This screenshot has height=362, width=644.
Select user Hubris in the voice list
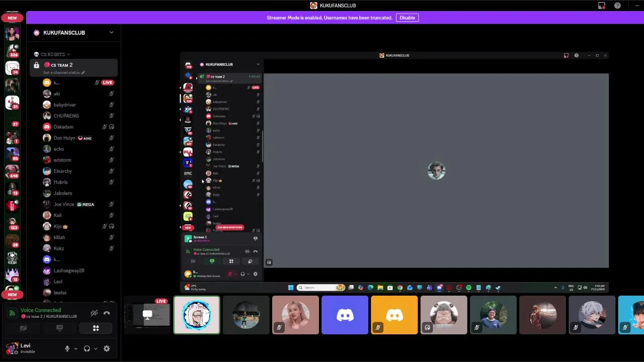point(79,182)
